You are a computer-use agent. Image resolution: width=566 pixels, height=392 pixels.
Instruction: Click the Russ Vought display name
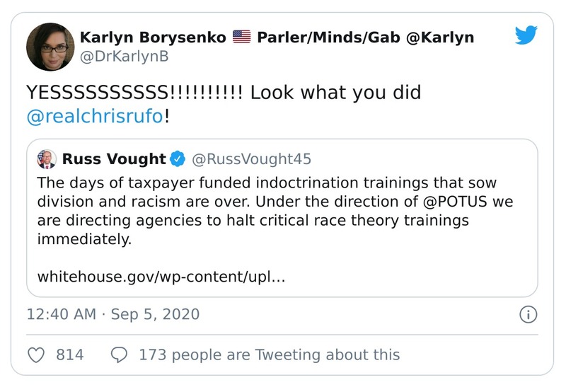[x=113, y=158]
